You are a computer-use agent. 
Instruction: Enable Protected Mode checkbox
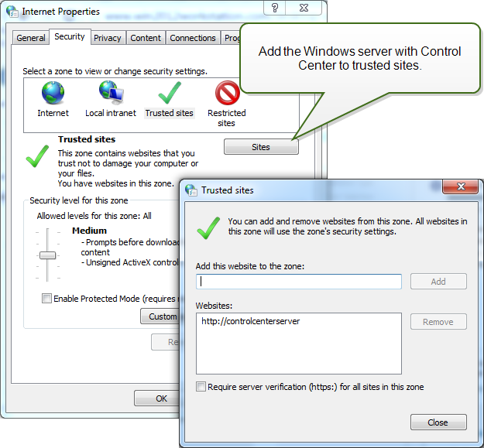click(47, 298)
